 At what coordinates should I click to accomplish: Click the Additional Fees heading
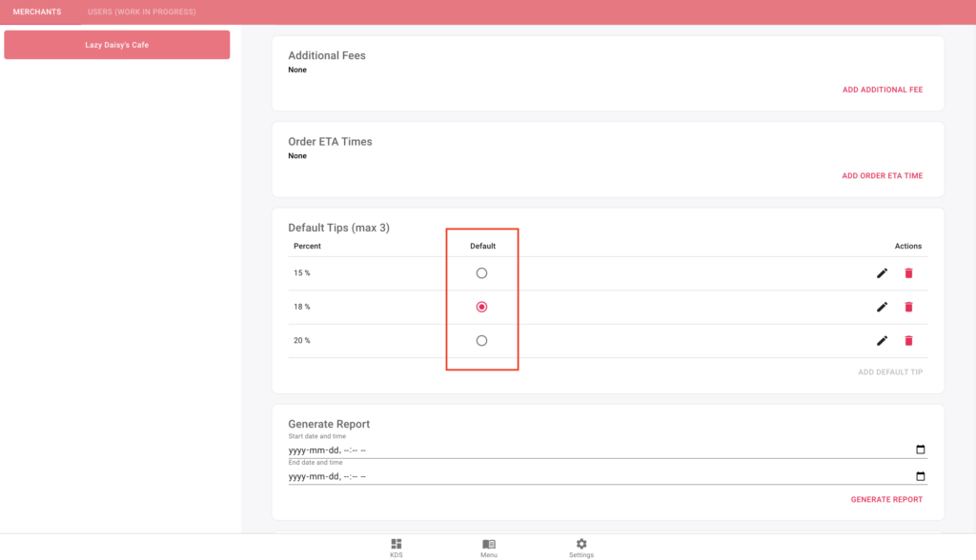(x=327, y=55)
